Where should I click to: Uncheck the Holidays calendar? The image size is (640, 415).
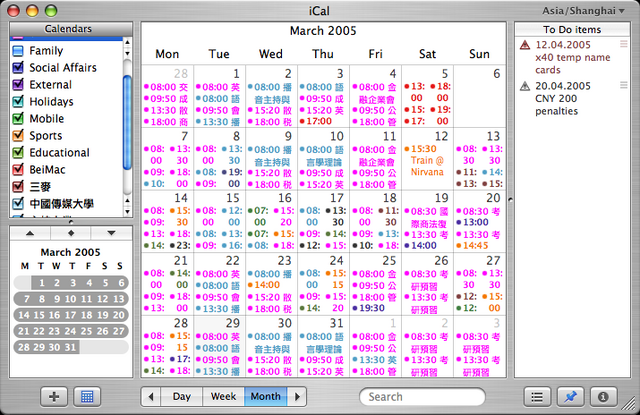tap(18, 101)
